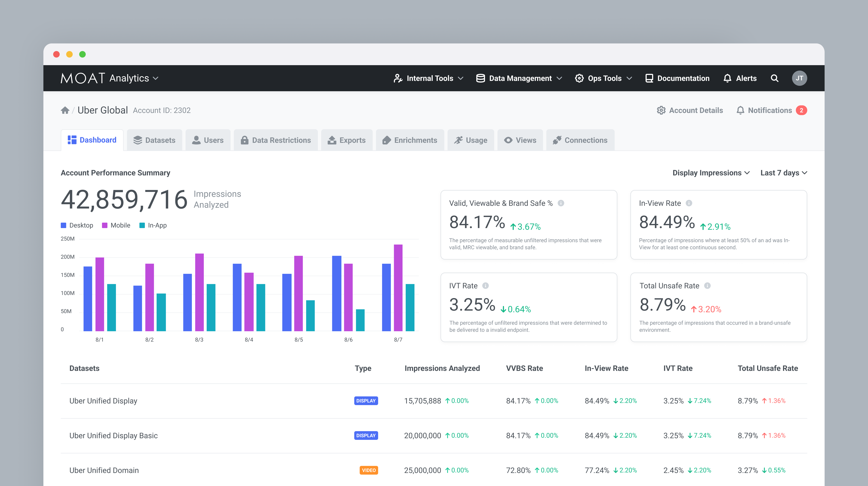Toggle Mobile series in chart legend
The width and height of the screenshot is (868, 486).
tap(116, 225)
